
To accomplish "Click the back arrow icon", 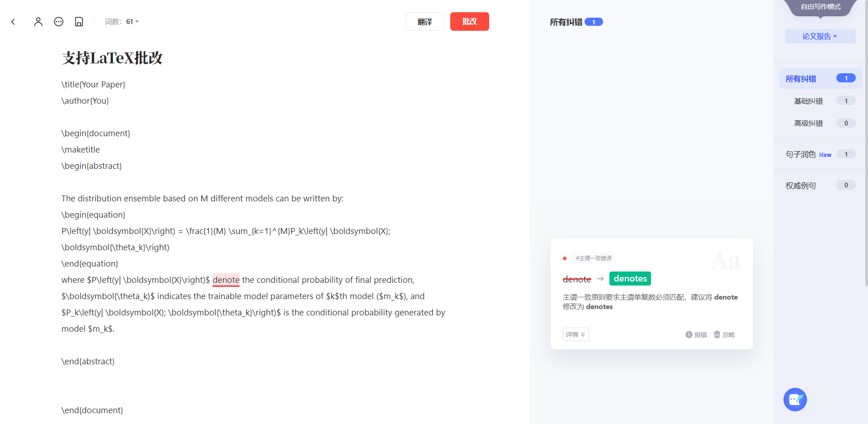I will tap(13, 22).
